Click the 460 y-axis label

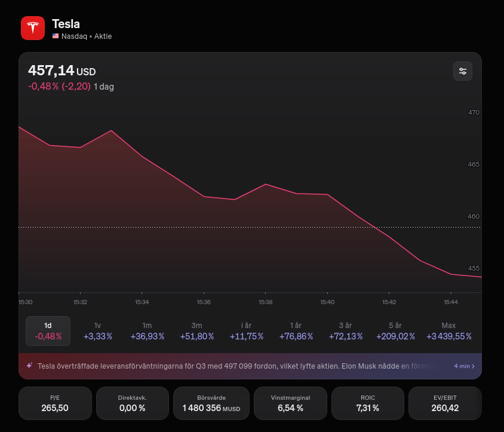[x=474, y=216]
